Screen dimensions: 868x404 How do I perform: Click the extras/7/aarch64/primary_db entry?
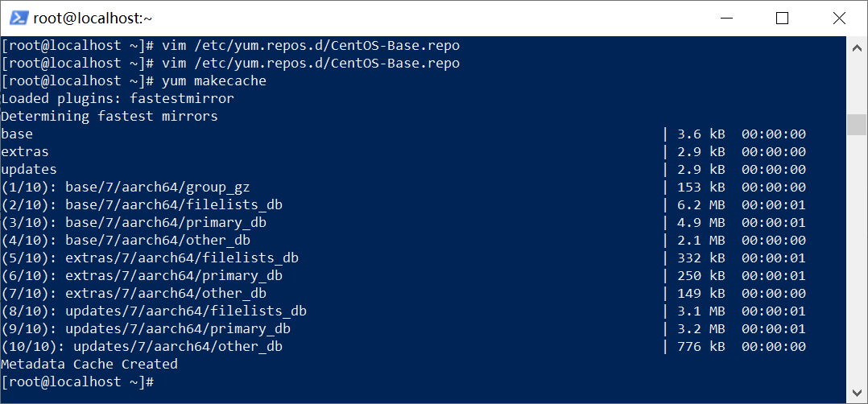point(174,276)
